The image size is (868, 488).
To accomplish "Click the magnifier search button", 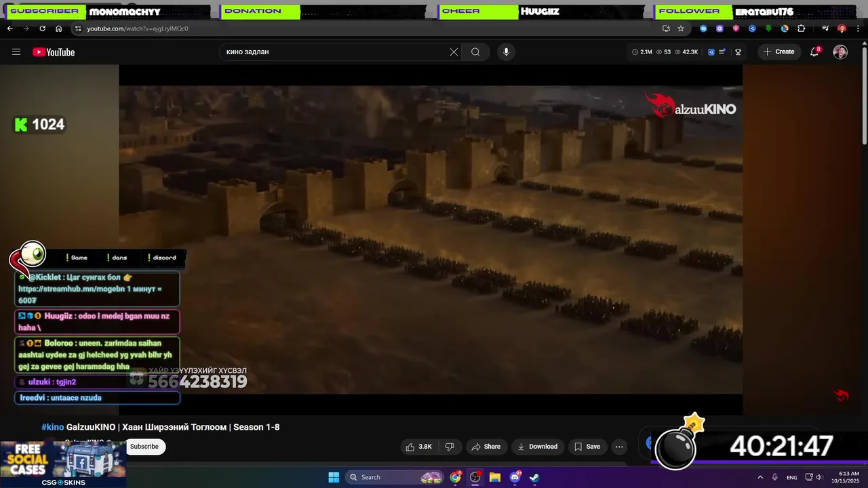I will click(x=475, y=52).
